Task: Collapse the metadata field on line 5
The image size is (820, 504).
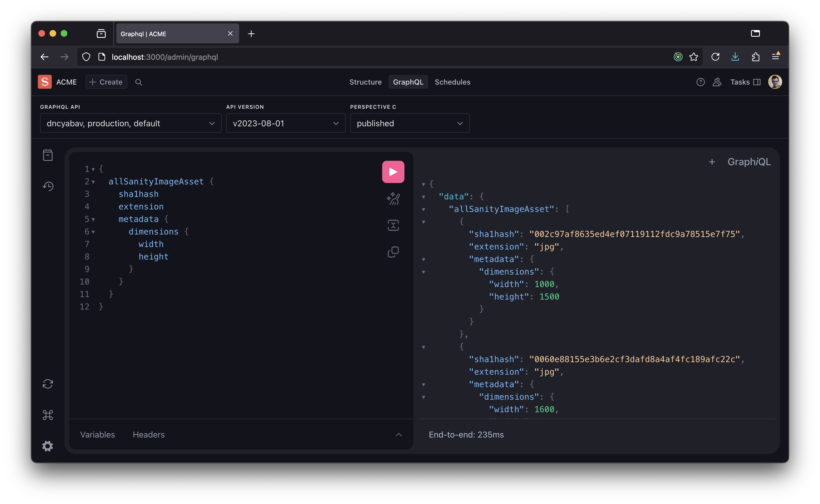Action: pos(93,219)
